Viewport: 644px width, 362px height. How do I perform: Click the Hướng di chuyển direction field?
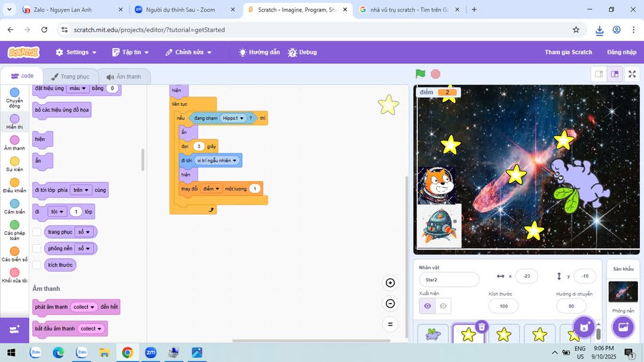pos(571,306)
